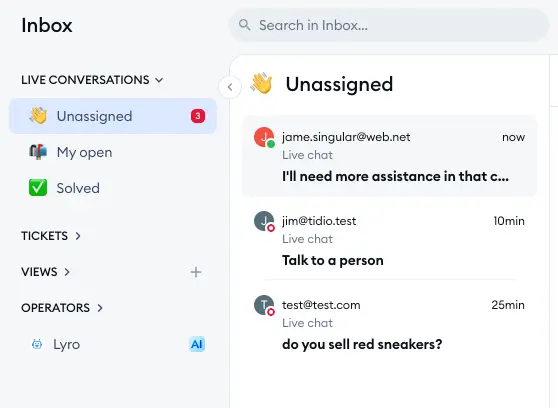Screen dimensions: 558x408
Task: Expand the Tickets section
Action: [x=51, y=236]
